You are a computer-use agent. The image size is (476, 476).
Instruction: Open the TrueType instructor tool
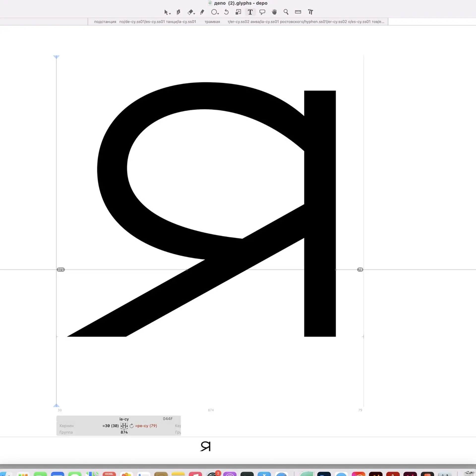pyautogui.click(x=310, y=12)
